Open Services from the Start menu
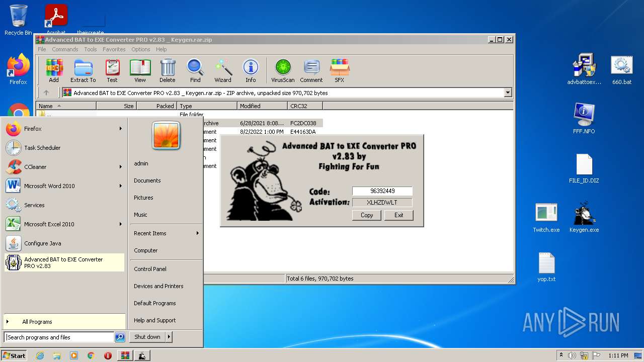This screenshot has width=644, height=362. pyautogui.click(x=64, y=205)
